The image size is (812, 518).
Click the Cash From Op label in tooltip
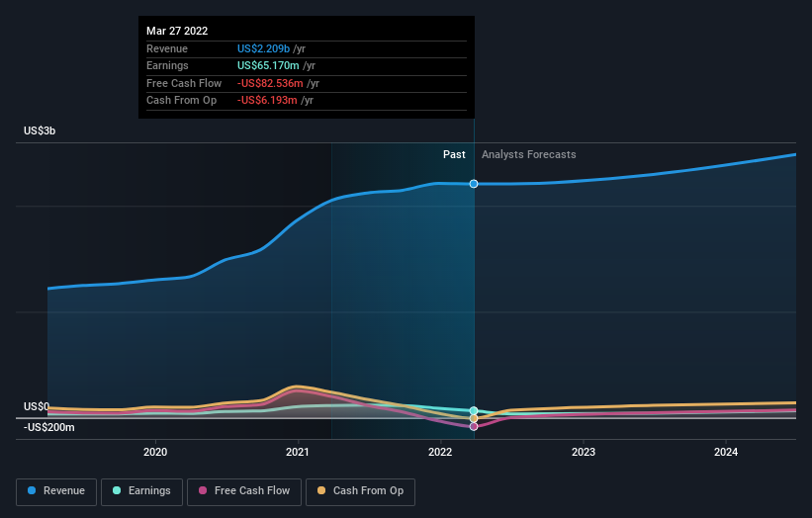(x=181, y=101)
